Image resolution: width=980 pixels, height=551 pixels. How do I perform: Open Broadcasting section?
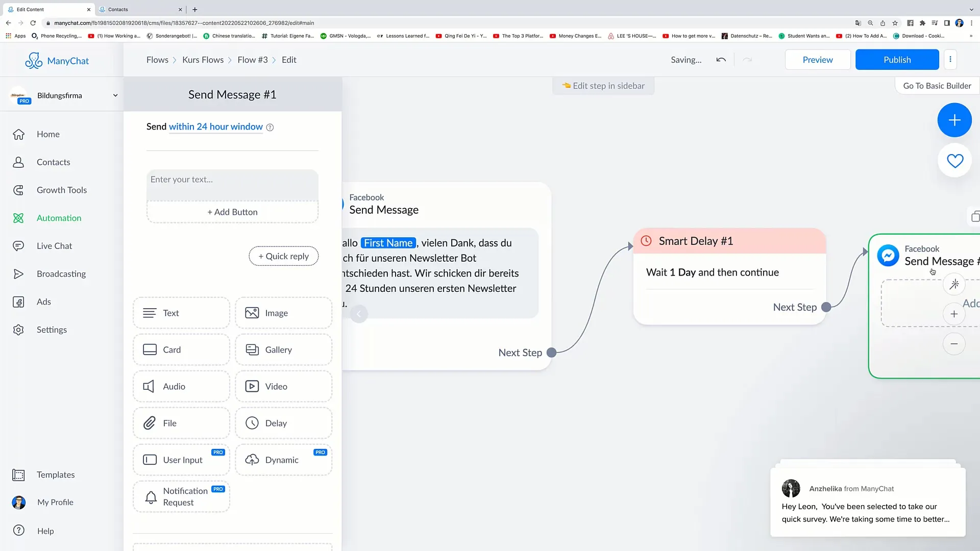click(61, 274)
